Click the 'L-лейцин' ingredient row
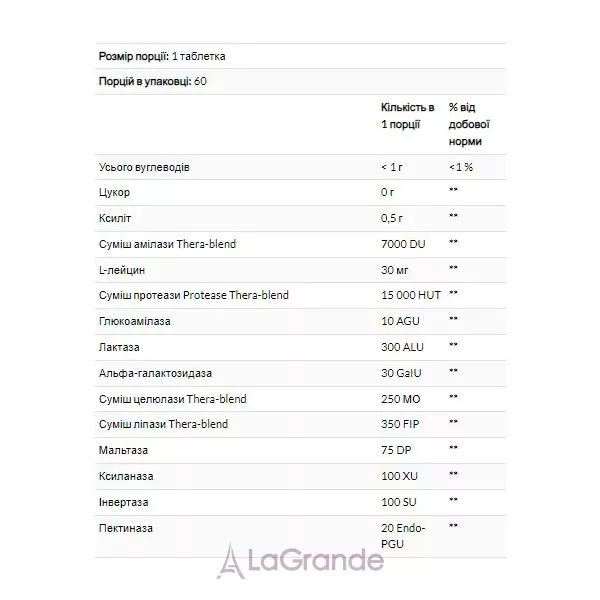Image resolution: width=600 pixels, height=600 pixels. [x=300, y=270]
